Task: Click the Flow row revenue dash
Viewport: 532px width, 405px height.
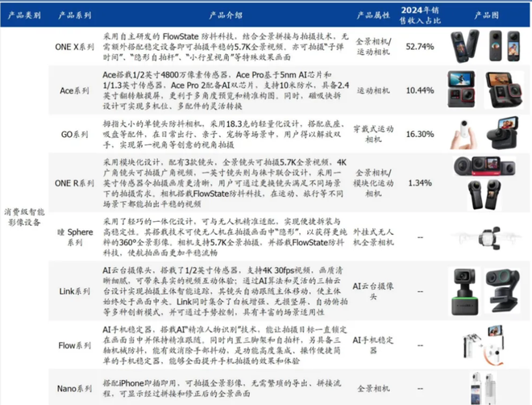Action: click(x=420, y=345)
